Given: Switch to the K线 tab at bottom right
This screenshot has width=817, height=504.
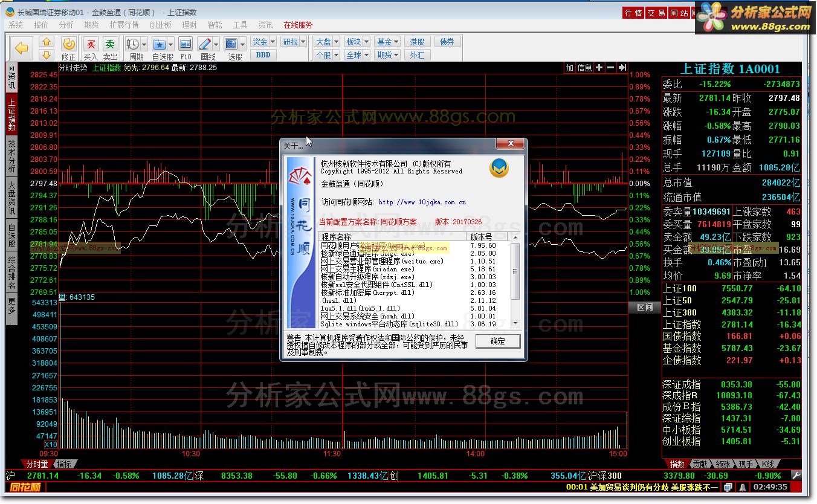Looking at the screenshot, I should click(769, 464).
